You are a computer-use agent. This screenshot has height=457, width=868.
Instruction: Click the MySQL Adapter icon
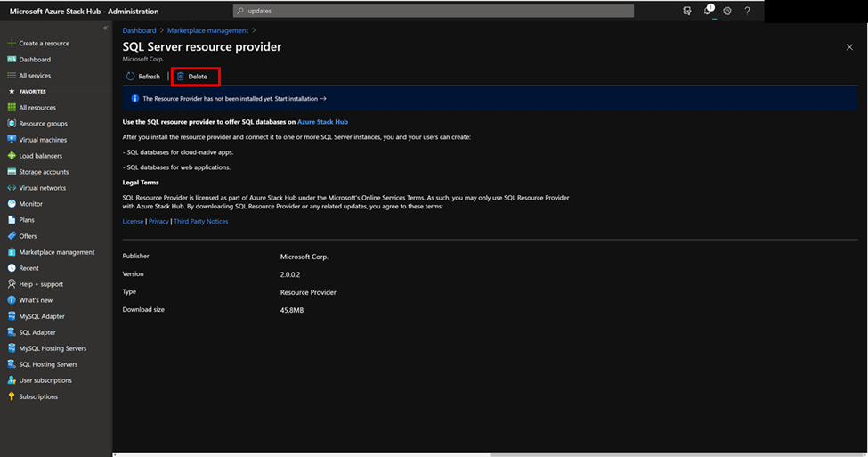(x=11, y=316)
